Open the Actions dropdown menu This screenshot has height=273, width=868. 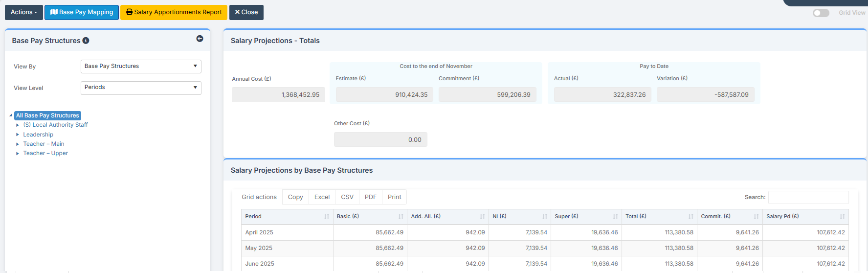(24, 12)
